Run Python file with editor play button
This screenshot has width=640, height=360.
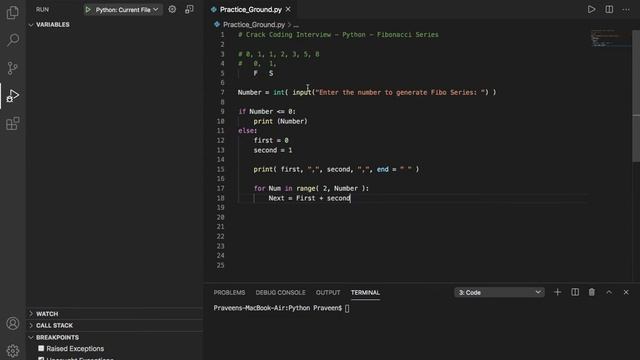click(591, 9)
